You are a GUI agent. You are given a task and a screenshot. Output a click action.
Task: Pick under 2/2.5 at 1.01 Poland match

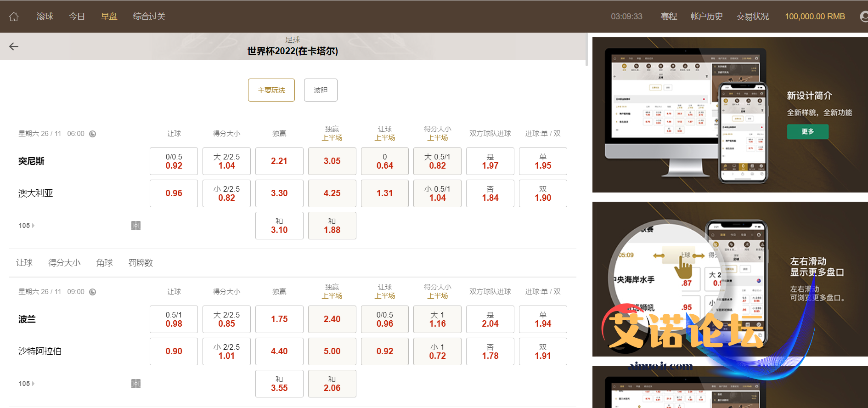[x=226, y=351]
